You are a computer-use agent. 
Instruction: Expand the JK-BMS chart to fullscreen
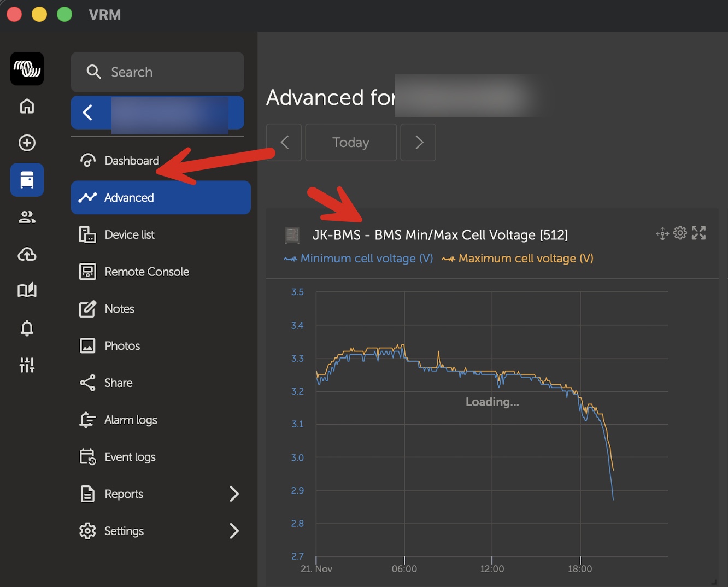pyautogui.click(x=699, y=233)
